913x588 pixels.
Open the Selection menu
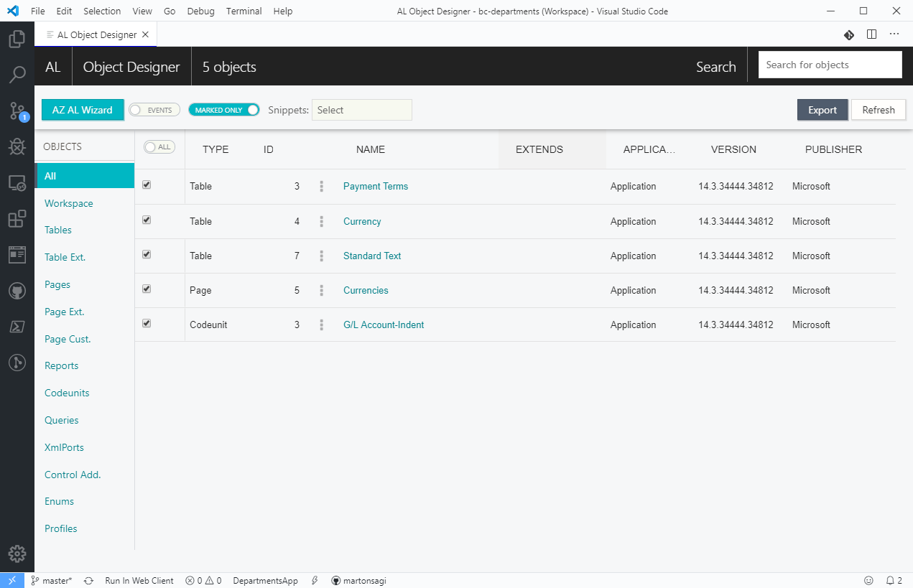(102, 11)
